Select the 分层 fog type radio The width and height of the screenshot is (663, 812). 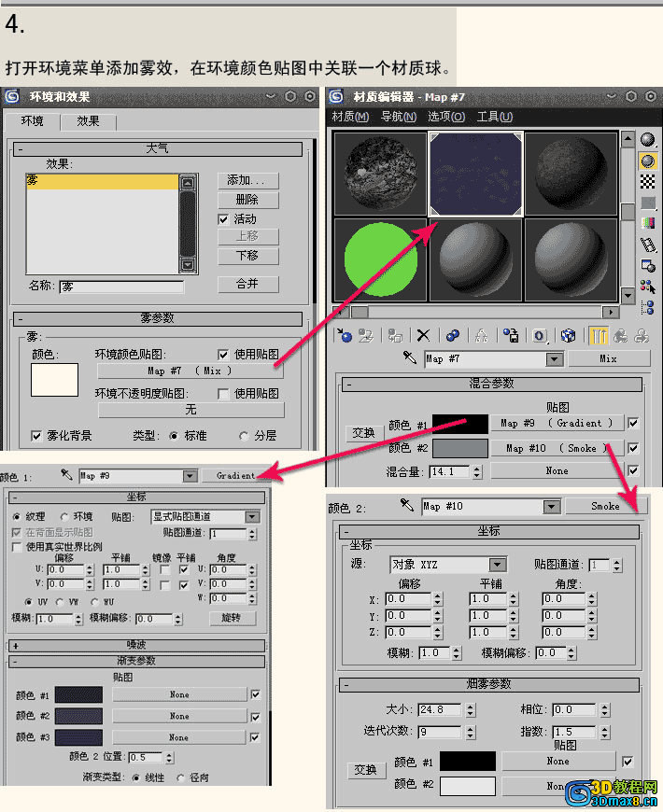pos(244,436)
